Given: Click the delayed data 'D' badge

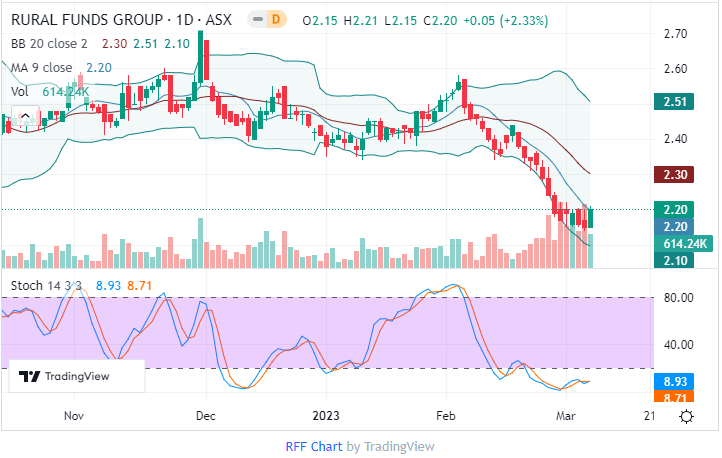Looking at the screenshot, I should click(278, 20).
